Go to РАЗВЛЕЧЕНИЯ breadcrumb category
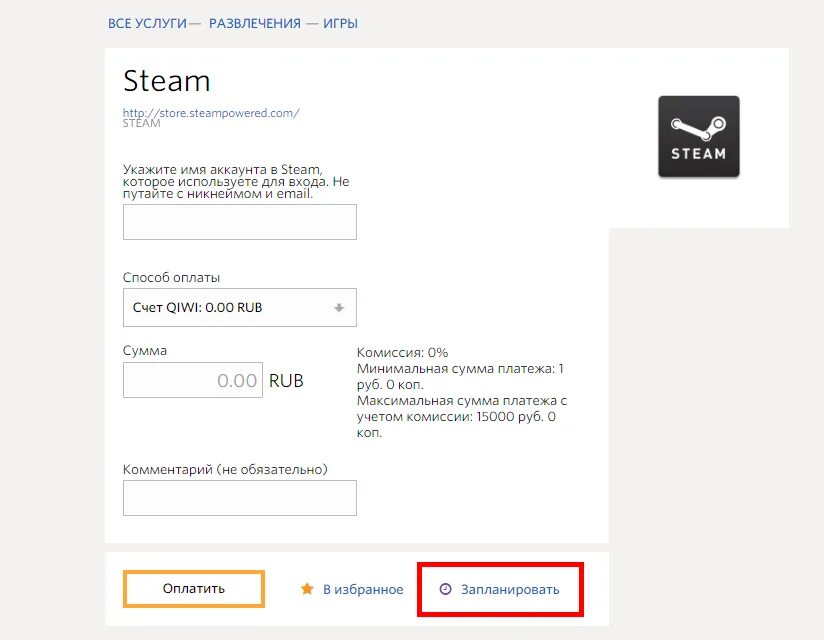The width and height of the screenshot is (824, 640). coord(255,24)
